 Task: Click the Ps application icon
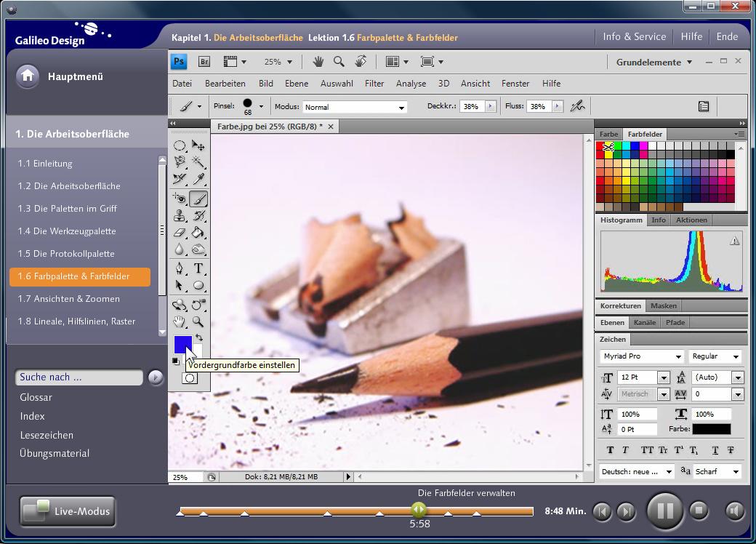[x=179, y=62]
